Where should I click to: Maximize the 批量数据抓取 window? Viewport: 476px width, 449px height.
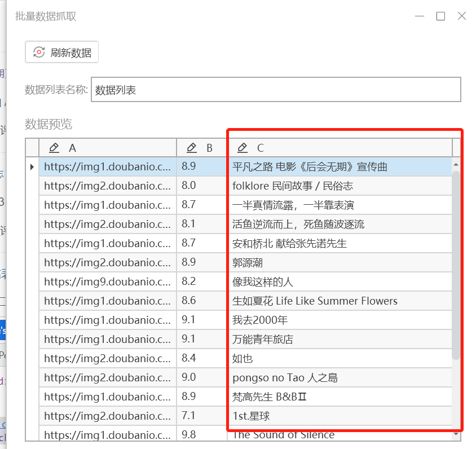coord(440,16)
